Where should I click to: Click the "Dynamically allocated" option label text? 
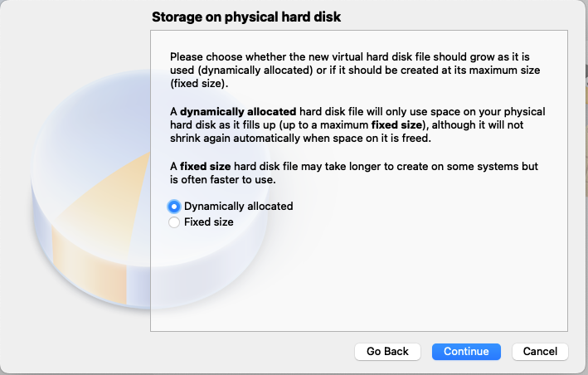coord(238,207)
